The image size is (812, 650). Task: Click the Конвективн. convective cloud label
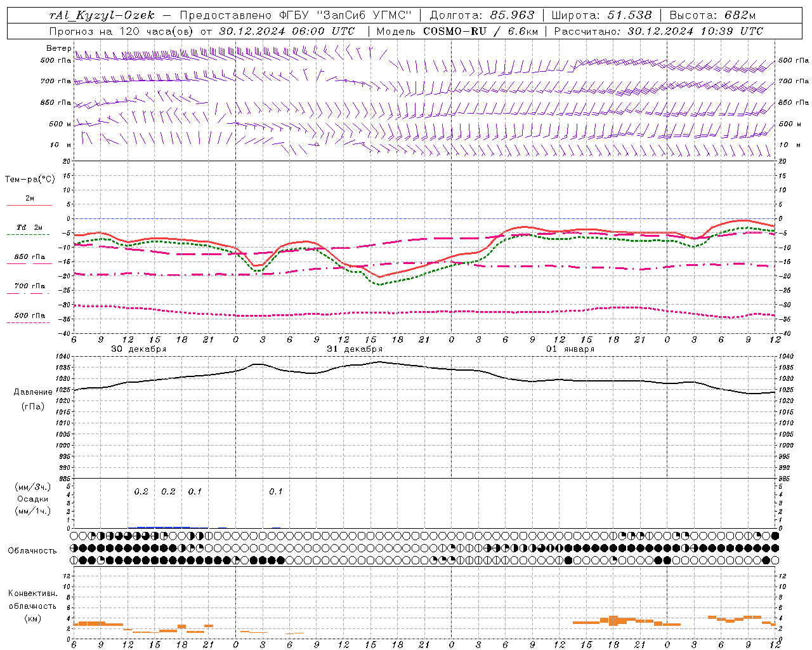[32, 594]
